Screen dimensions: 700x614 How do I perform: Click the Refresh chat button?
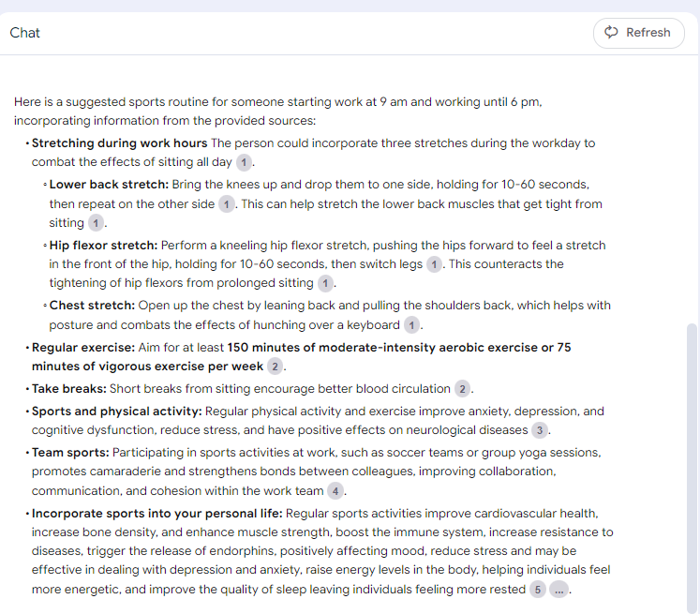[x=638, y=33]
